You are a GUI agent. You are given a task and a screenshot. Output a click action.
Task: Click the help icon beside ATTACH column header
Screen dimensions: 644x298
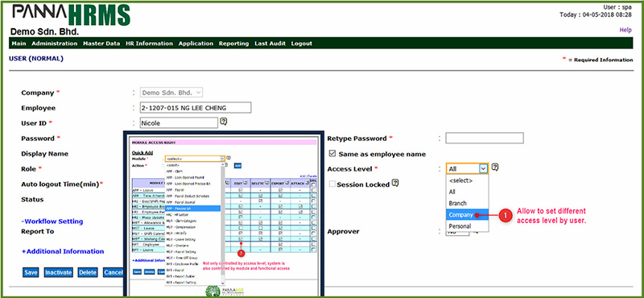[x=308, y=182]
